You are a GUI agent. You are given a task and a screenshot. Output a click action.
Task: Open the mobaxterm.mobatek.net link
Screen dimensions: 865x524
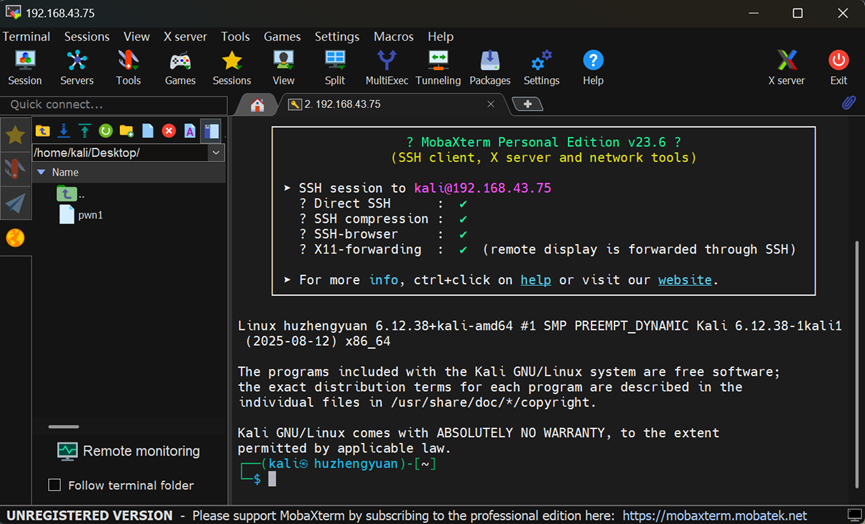pyautogui.click(x=714, y=516)
